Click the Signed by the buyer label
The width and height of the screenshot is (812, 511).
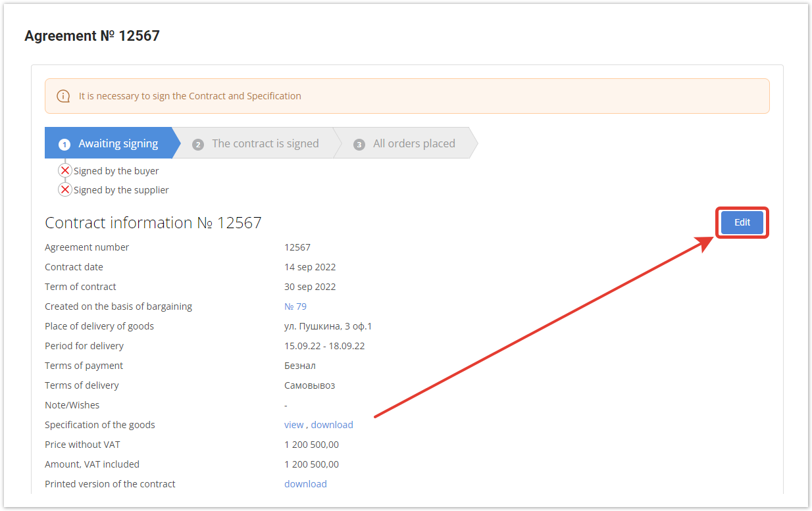tap(116, 171)
